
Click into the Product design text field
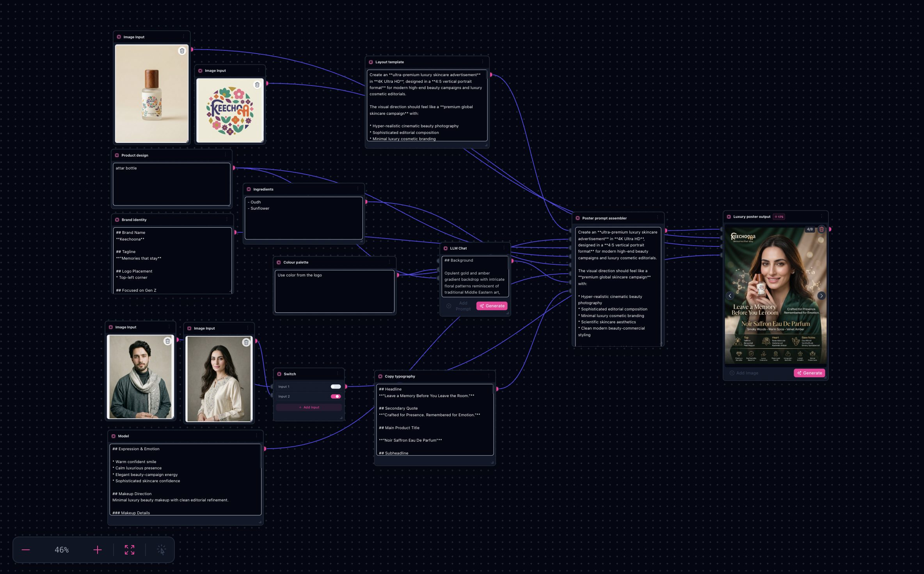tap(172, 184)
